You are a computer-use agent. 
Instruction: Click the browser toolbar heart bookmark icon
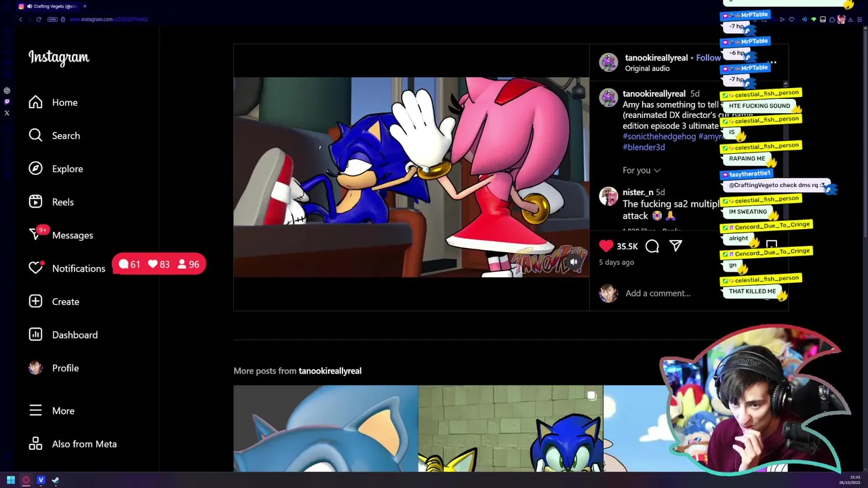[791, 20]
